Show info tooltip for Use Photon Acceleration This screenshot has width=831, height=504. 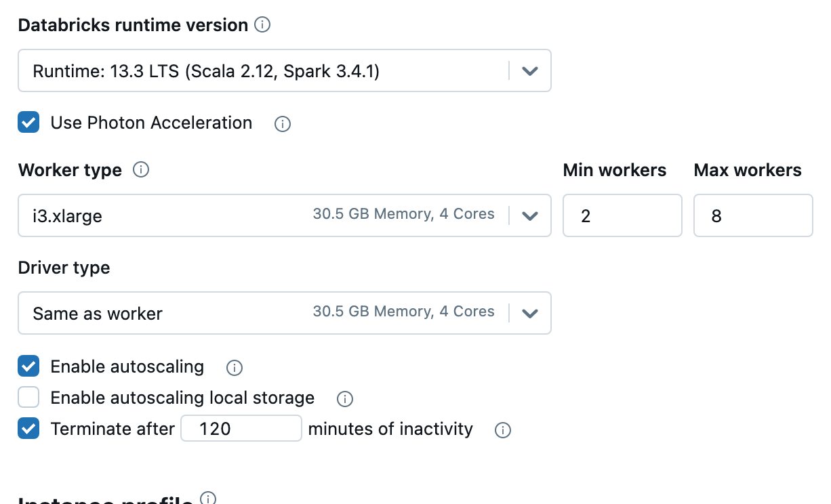tap(283, 124)
